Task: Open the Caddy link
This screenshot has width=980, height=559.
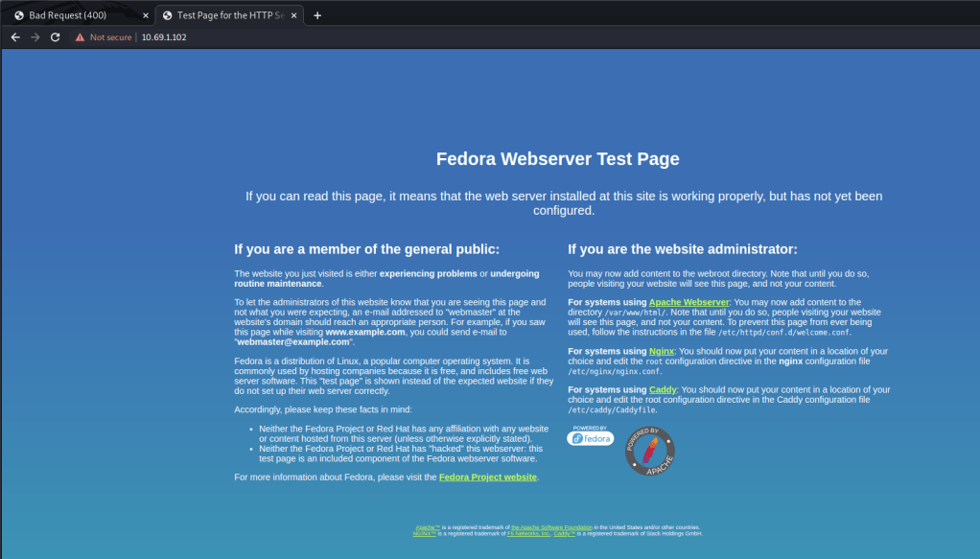Action: tap(662, 389)
